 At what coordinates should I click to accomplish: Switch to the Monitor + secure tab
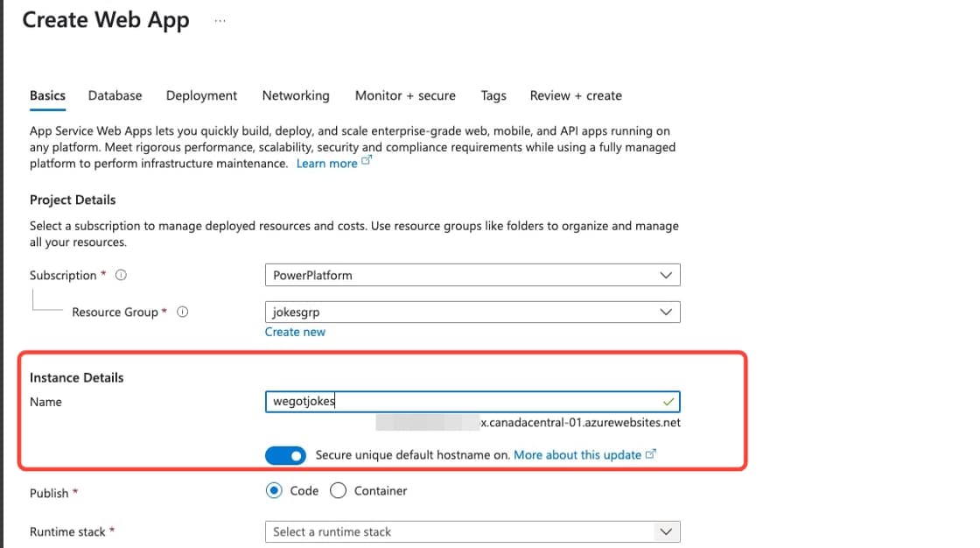click(x=405, y=95)
